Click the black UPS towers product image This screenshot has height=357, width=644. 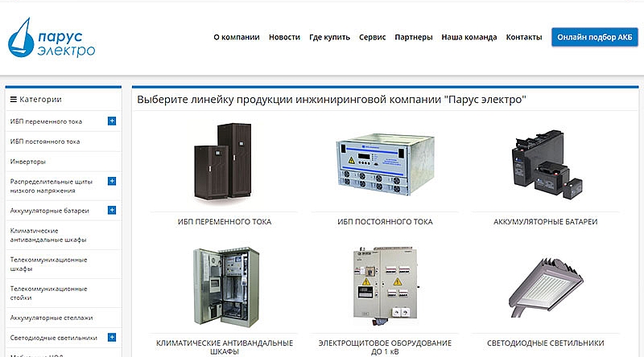tap(224, 163)
